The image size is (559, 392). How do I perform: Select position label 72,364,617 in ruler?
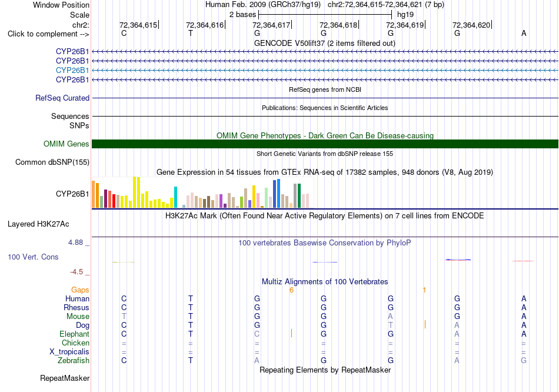[271, 25]
